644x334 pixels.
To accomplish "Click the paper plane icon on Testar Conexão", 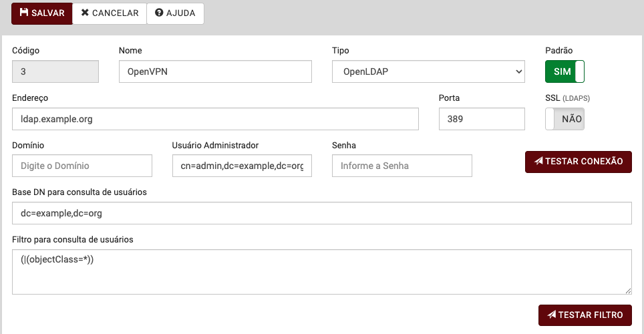I will pos(538,162).
